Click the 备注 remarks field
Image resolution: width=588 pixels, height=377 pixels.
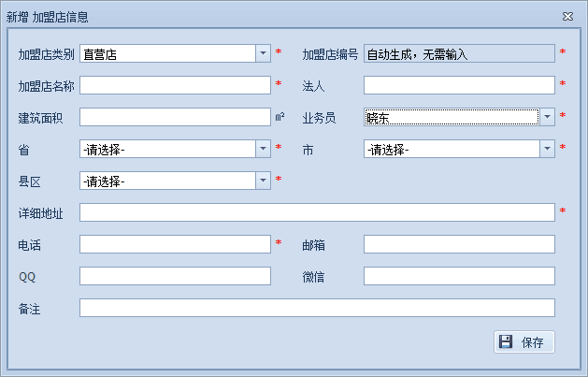click(x=317, y=308)
